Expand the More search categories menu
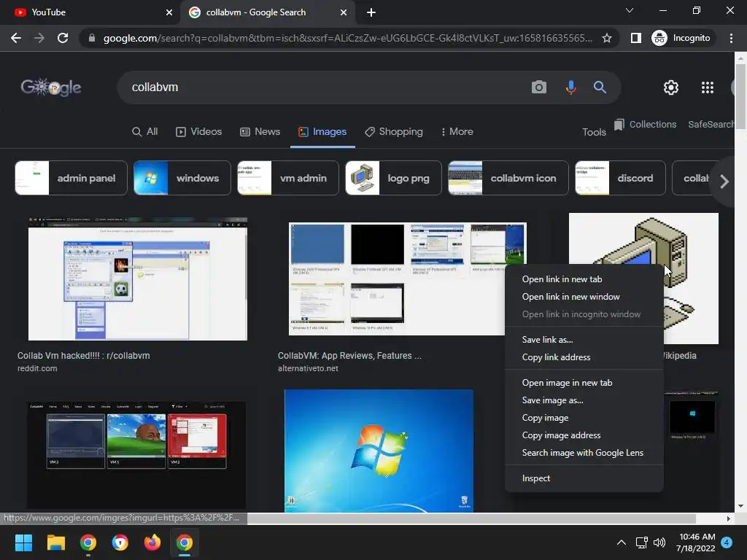 pos(457,132)
